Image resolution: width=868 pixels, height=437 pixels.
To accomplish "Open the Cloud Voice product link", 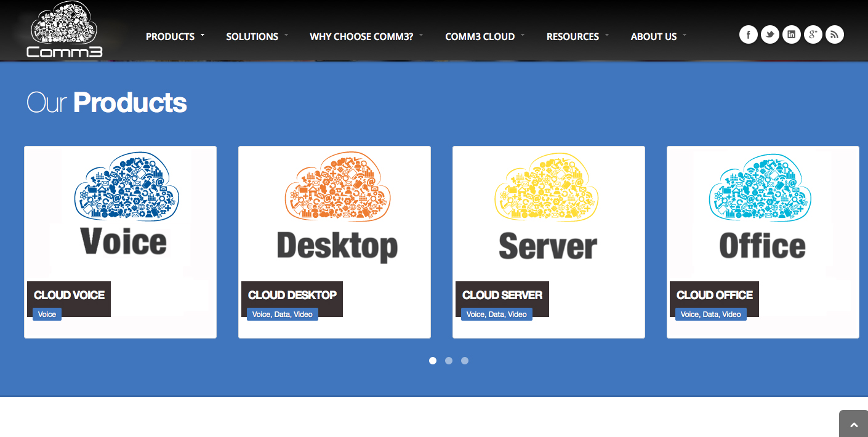I will coord(70,295).
